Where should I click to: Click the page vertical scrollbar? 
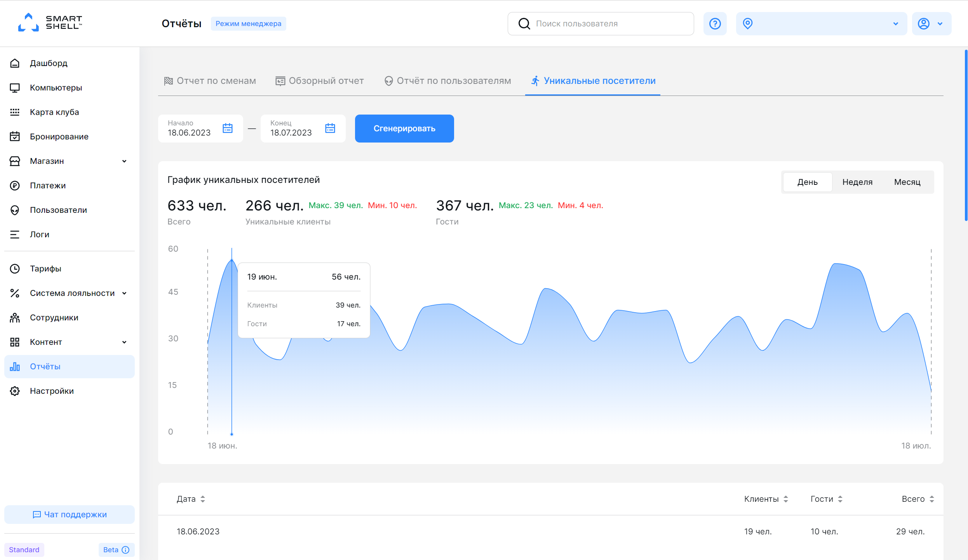click(966, 136)
